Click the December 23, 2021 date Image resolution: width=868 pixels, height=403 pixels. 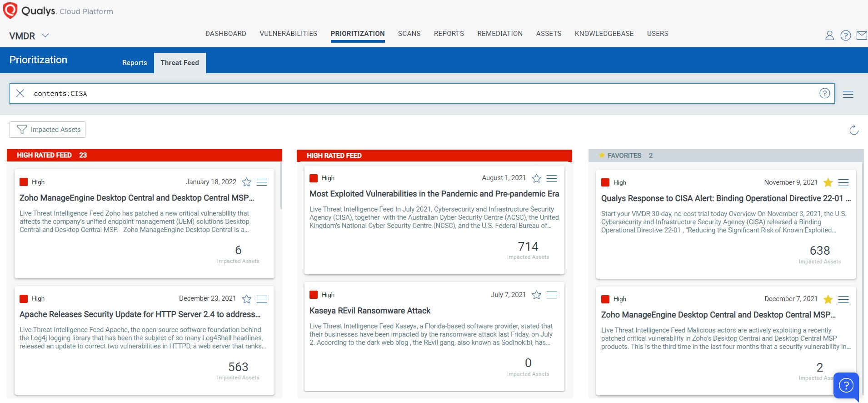(x=207, y=298)
